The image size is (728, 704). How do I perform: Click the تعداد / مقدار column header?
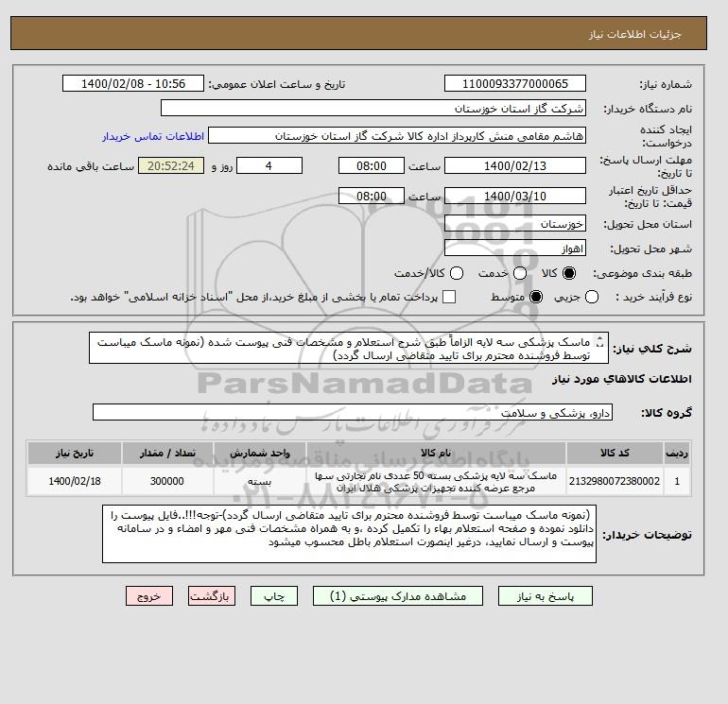point(167,453)
